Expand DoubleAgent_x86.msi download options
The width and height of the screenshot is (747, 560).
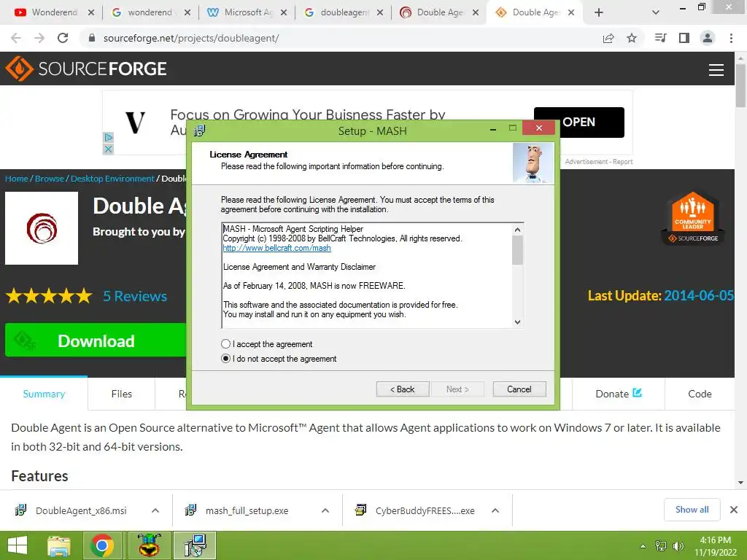(x=155, y=510)
